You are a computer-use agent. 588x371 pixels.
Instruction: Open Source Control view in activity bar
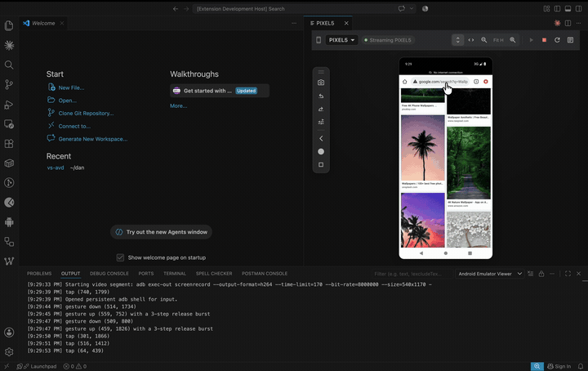9,85
